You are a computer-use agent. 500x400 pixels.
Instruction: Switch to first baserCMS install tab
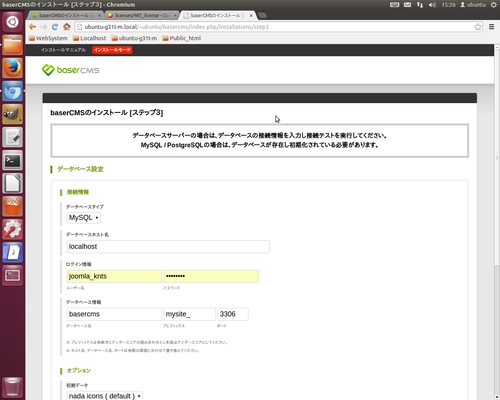[65, 15]
